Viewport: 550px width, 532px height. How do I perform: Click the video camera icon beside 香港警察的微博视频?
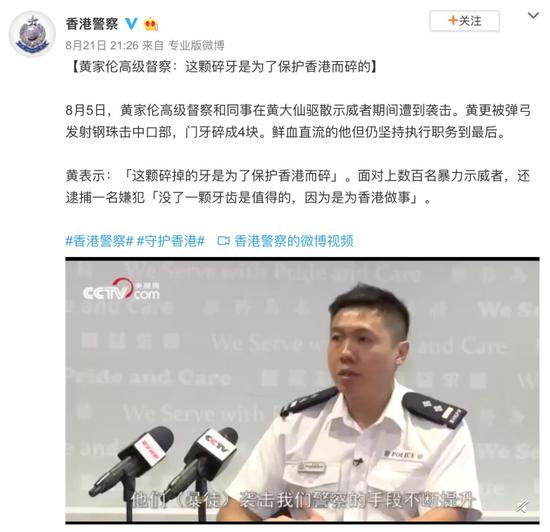click(x=223, y=241)
